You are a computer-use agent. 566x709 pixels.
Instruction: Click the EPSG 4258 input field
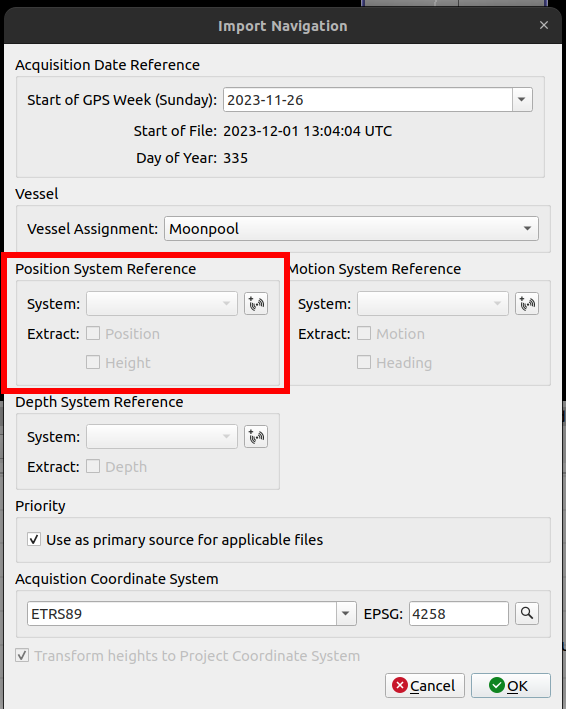pyautogui.click(x=459, y=614)
